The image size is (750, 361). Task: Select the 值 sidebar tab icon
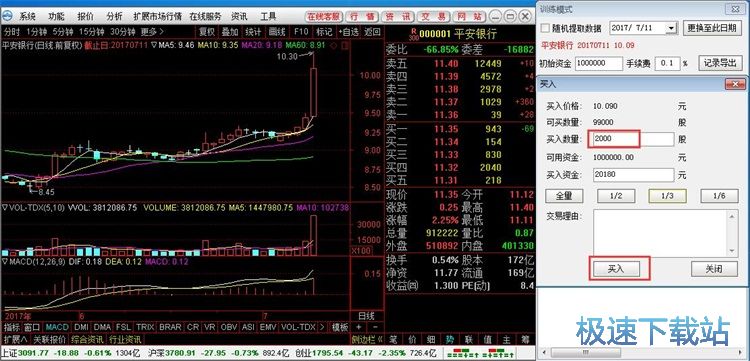click(x=488, y=339)
